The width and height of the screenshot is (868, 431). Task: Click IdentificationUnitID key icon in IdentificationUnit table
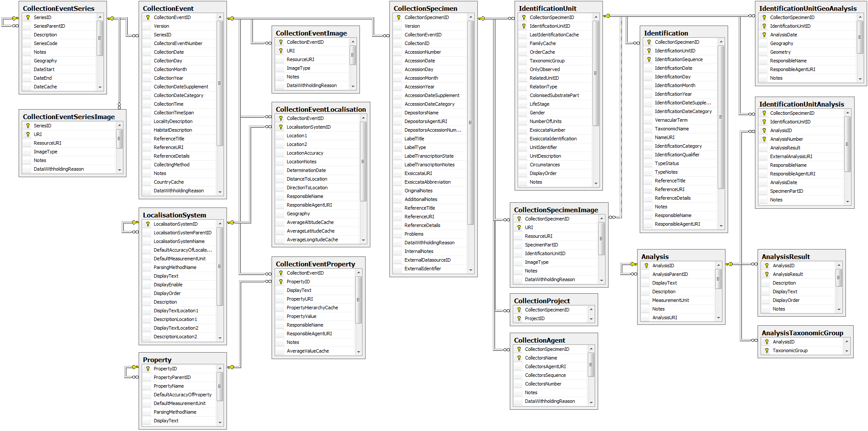click(524, 26)
